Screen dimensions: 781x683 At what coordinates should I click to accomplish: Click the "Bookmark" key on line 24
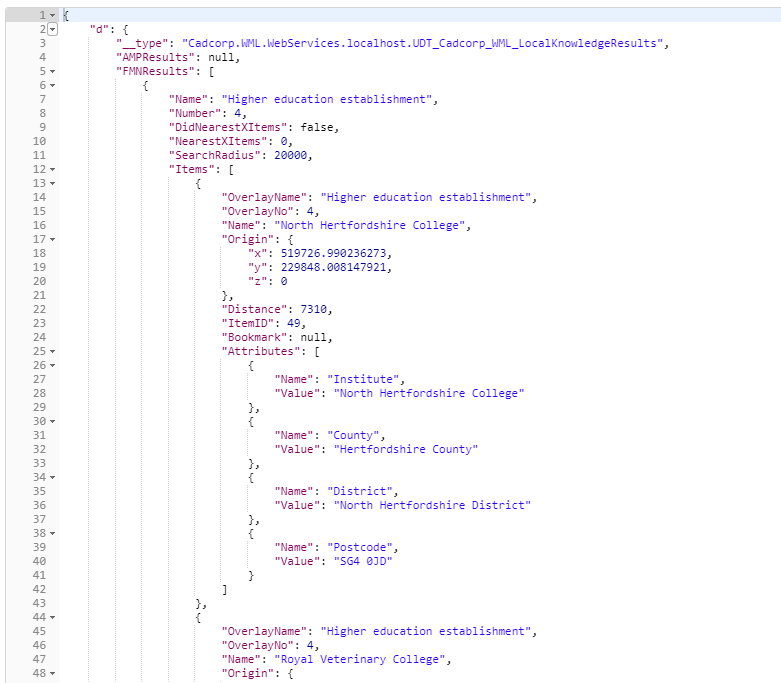coord(255,337)
